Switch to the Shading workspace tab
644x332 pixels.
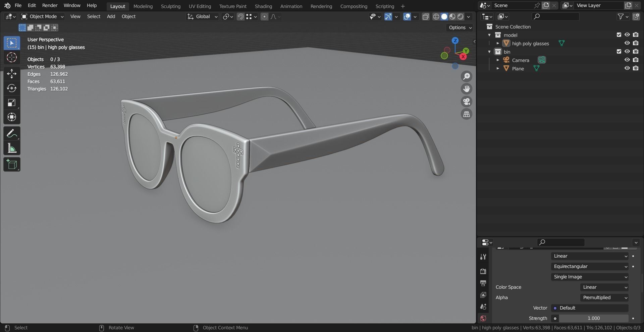[x=263, y=6]
